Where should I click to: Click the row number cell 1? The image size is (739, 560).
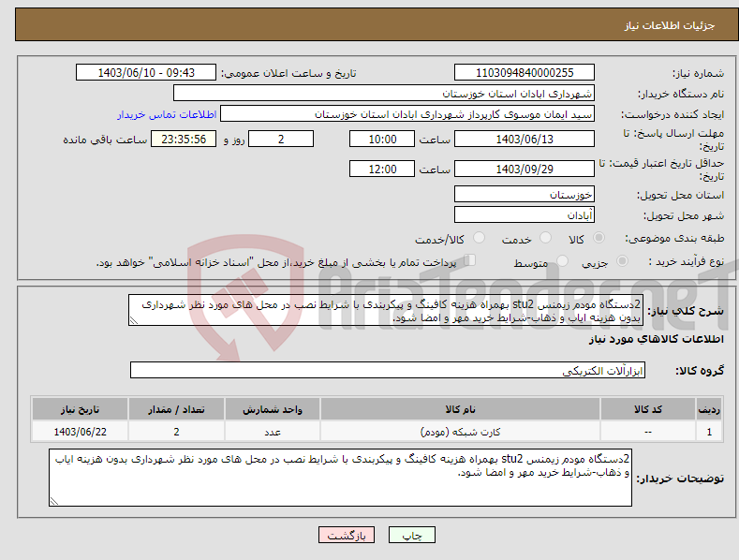coord(709,432)
